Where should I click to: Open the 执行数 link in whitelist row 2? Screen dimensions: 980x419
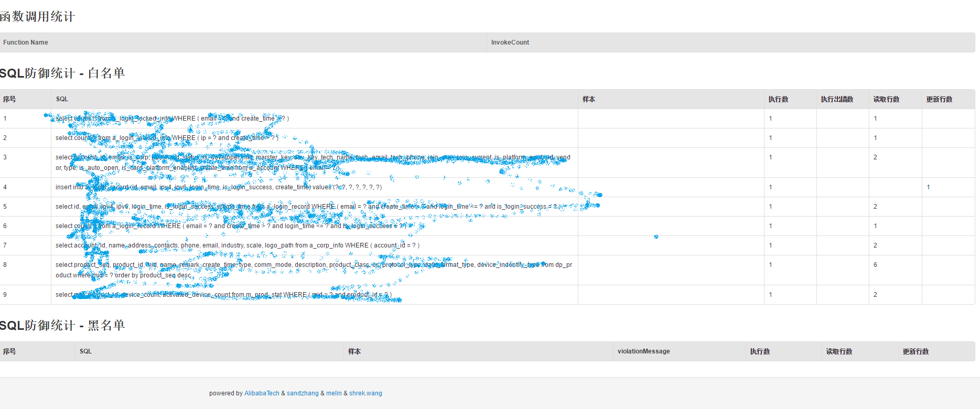click(x=770, y=138)
